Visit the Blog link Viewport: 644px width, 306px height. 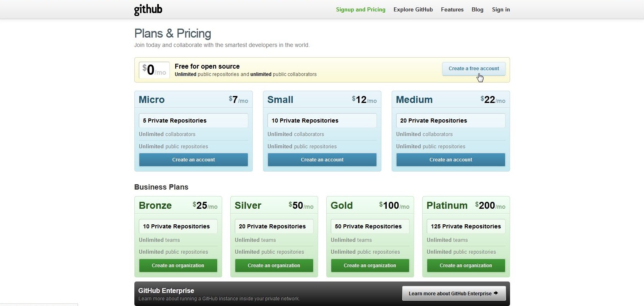[x=477, y=9]
